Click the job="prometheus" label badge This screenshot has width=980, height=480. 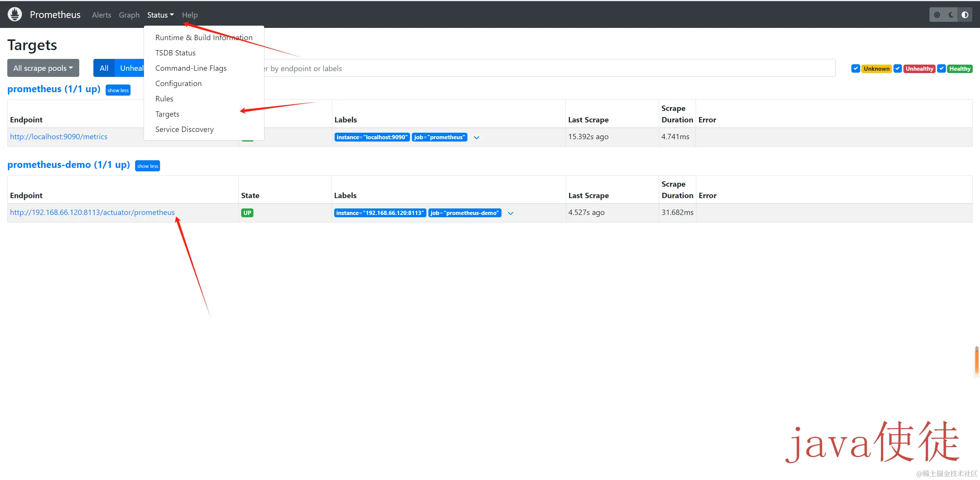tap(439, 137)
